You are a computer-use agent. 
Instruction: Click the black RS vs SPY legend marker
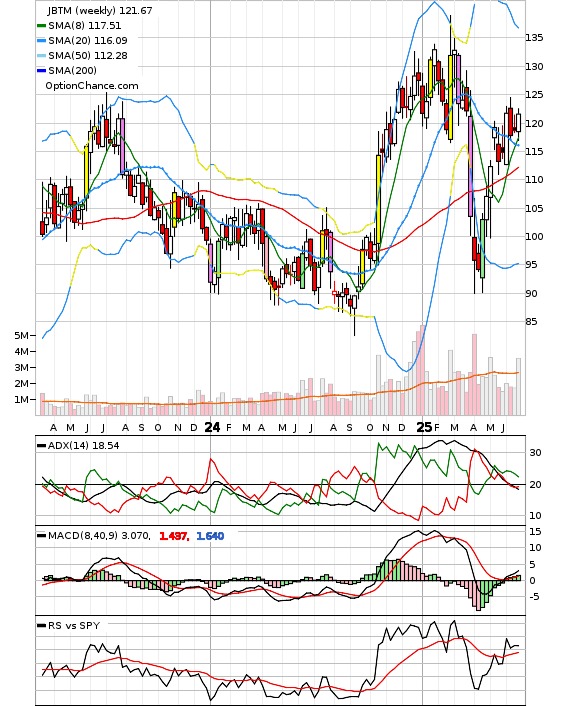[41, 625]
